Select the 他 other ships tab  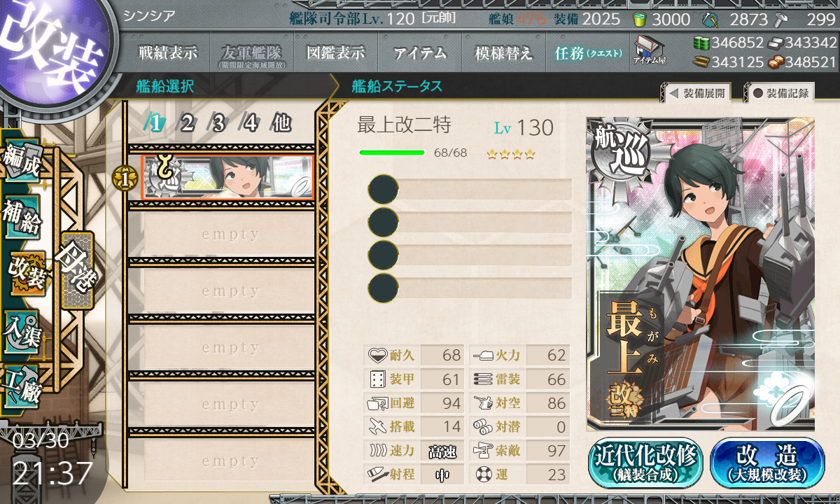(x=281, y=123)
